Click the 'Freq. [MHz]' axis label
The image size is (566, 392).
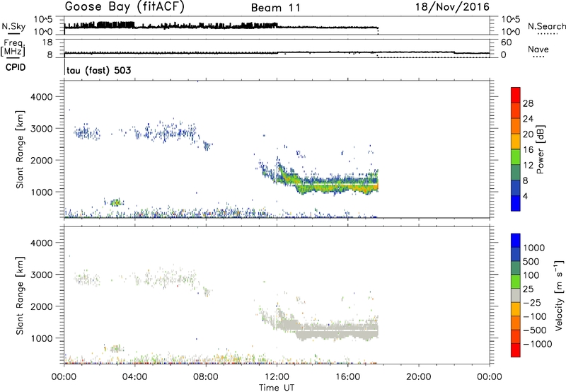point(13,47)
